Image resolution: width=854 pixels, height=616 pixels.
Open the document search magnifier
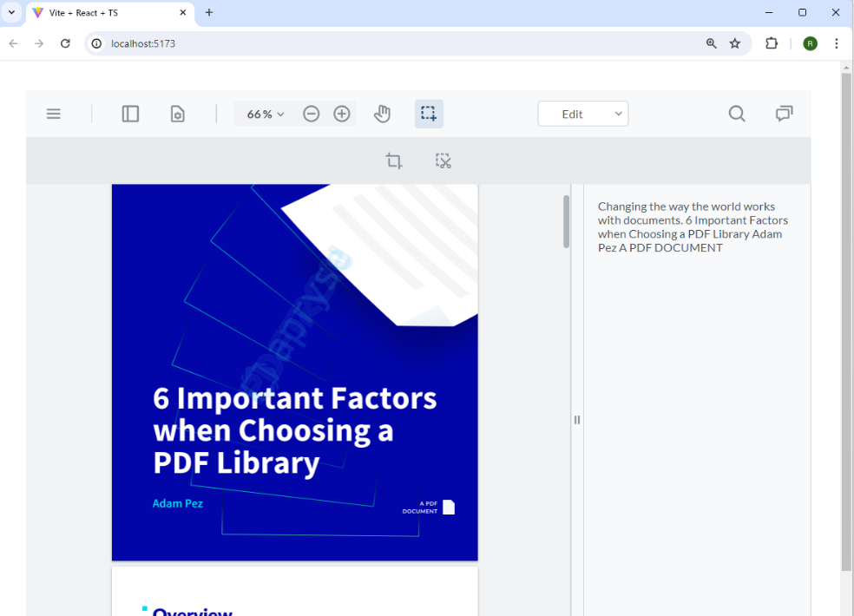pyautogui.click(x=737, y=114)
